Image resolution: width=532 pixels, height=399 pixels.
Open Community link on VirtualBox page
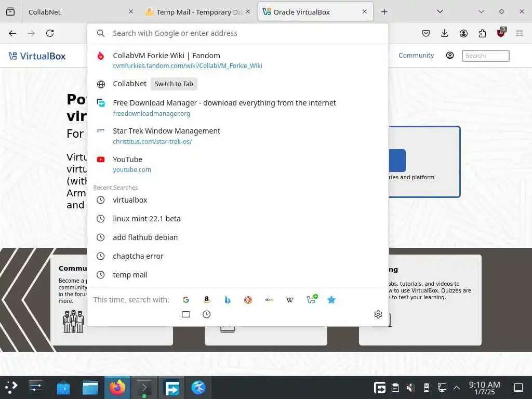416,55
